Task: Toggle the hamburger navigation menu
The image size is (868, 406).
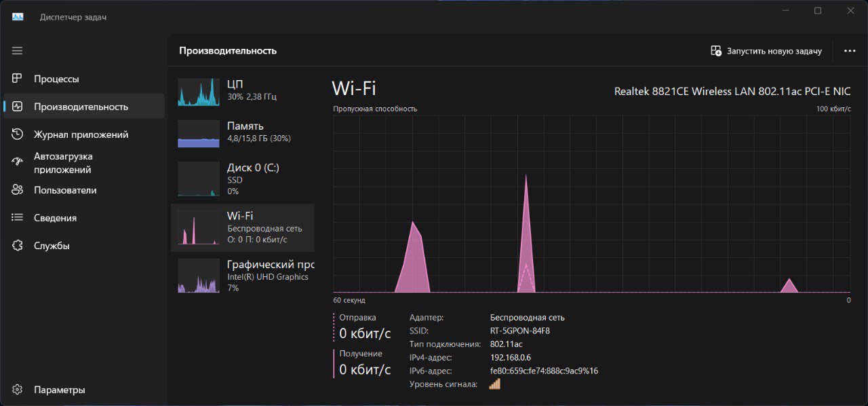Action: [x=18, y=51]
